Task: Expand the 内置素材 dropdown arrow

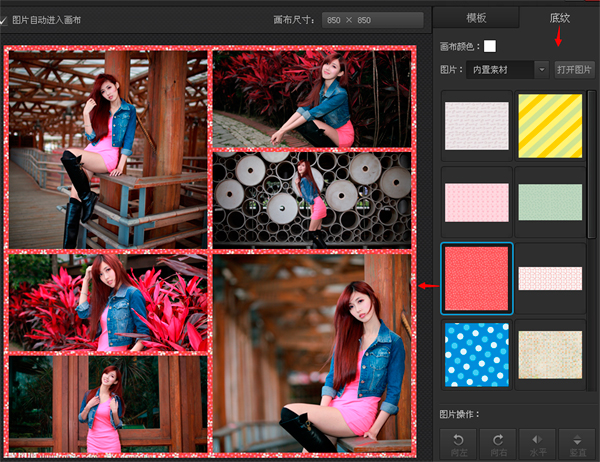Action: pos(542,70)
